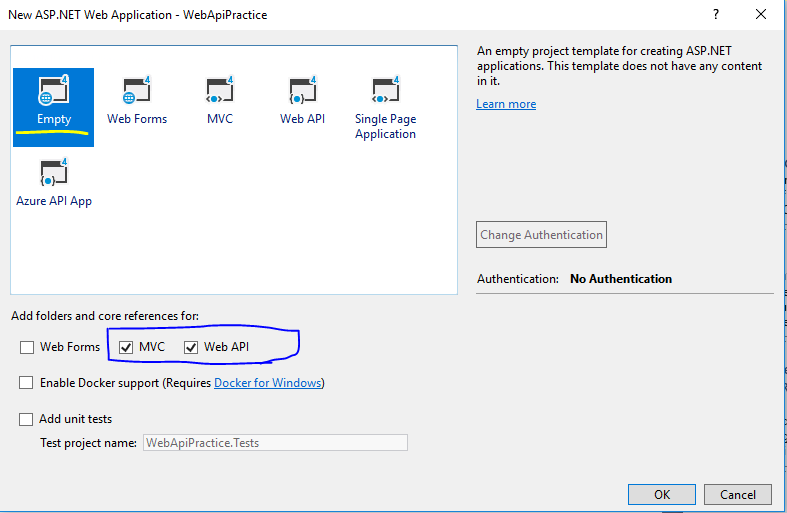The height and width of the screenshot is (513, 787).
Task: Enable the Web Forms references checkbox
Action: click(27, 347)
